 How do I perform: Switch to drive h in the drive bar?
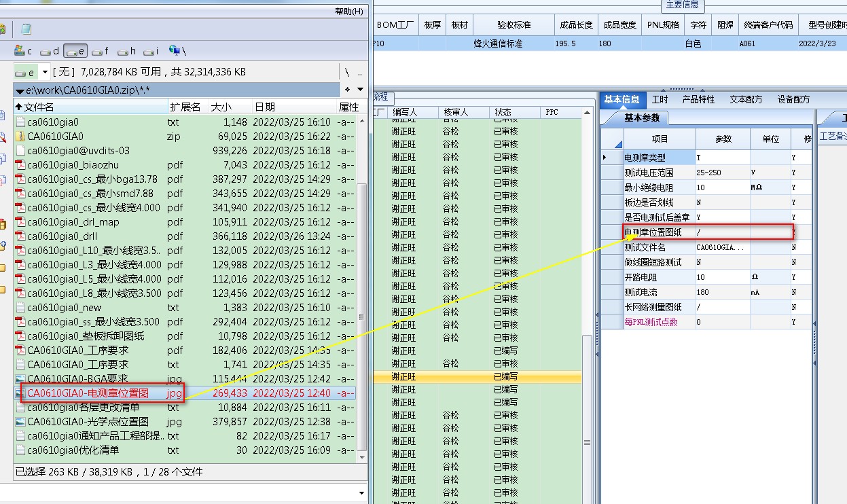point(127,51)
